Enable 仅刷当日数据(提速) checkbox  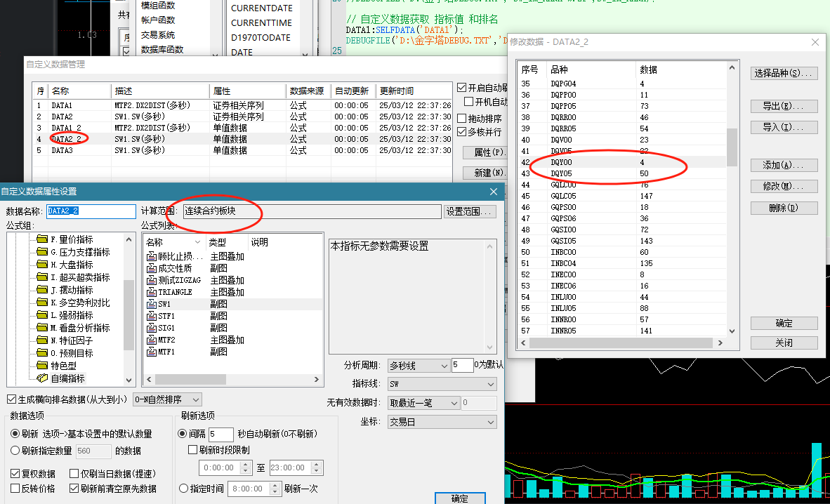(x=74, y=474)
